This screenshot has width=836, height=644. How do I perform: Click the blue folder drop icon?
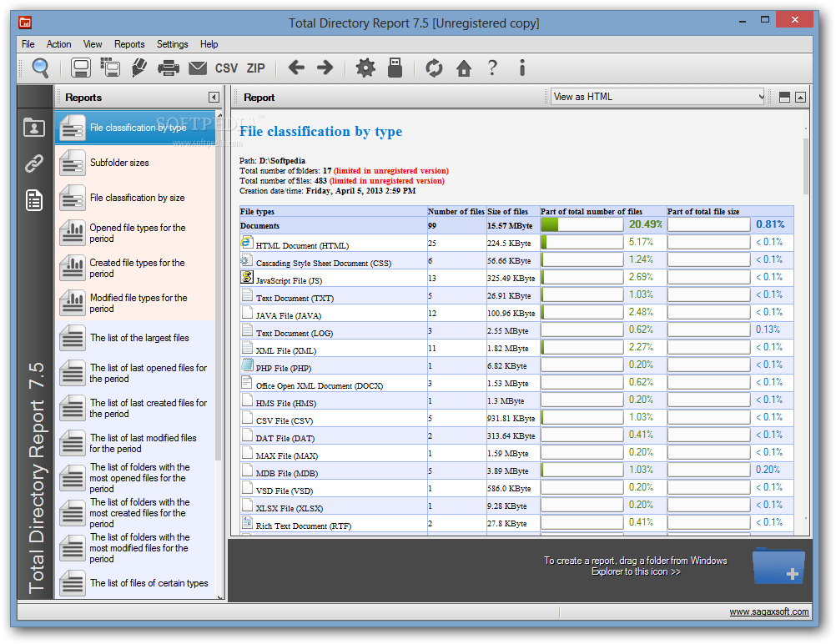[779, 566]
